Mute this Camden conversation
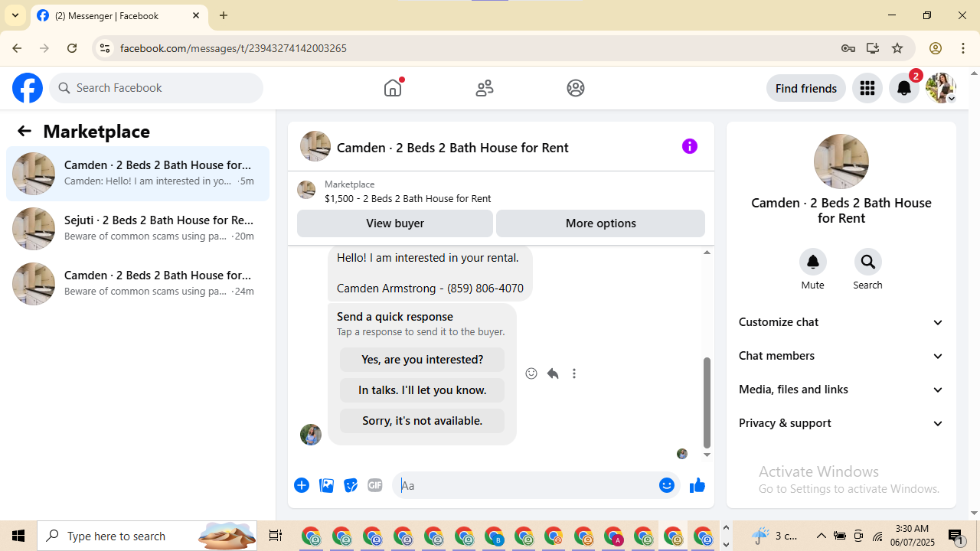The image size is (980, 551). [813, 262]
